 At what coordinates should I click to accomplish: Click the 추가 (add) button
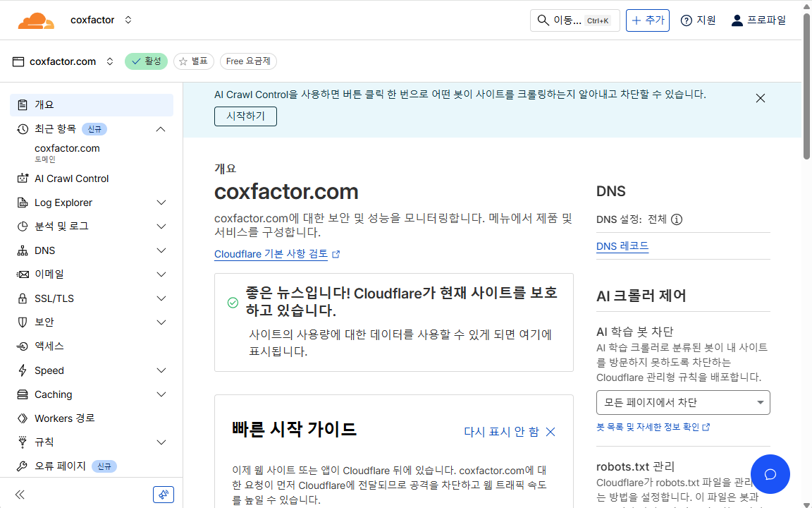click(647, 20)
